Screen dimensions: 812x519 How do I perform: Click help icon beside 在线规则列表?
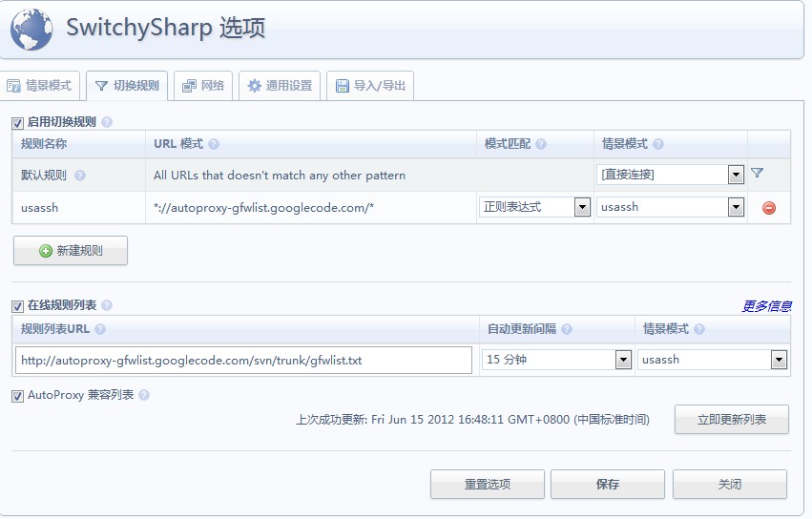107,305
